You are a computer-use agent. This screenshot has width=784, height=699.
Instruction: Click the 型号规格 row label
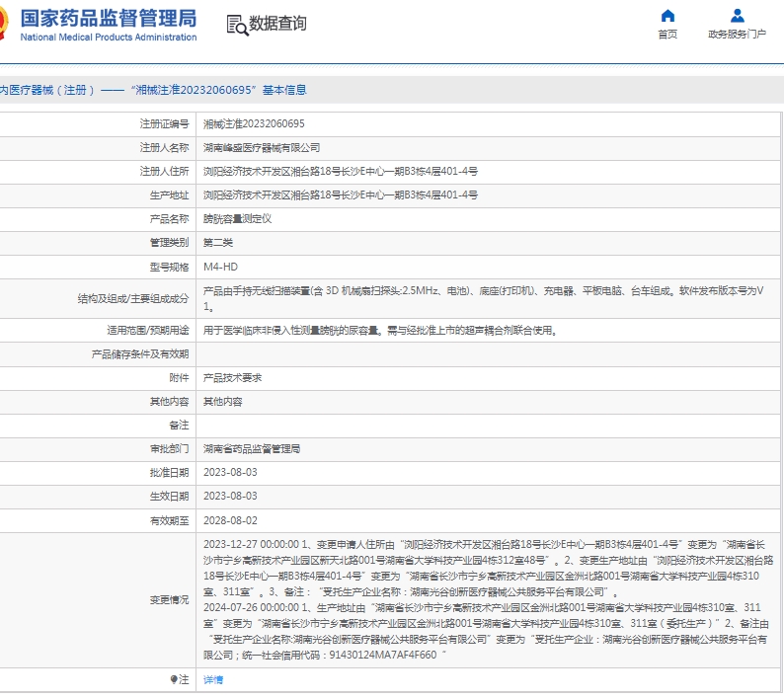169,267
